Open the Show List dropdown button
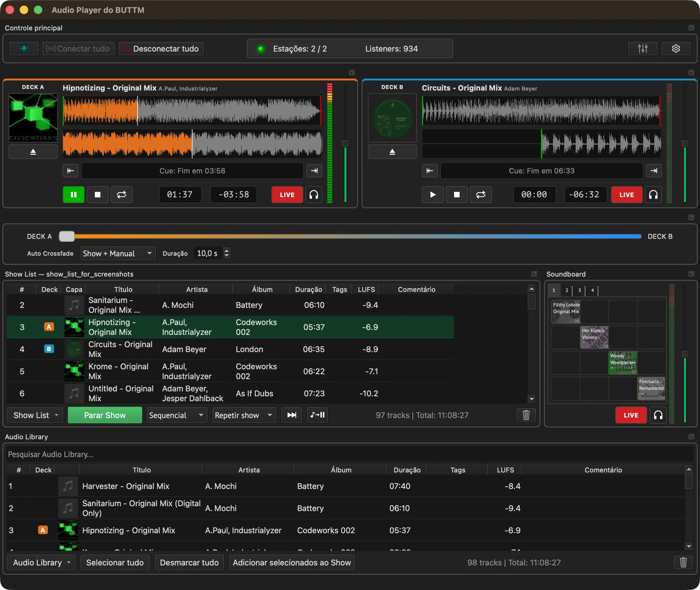 (35, 415)
